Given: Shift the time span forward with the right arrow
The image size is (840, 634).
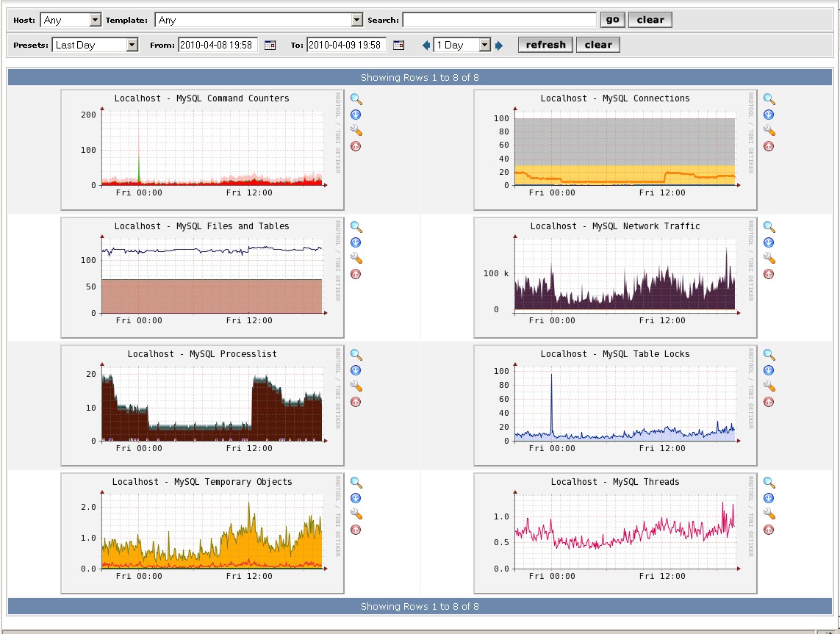Looking at the screenshot, I should [x=499, y=46].
